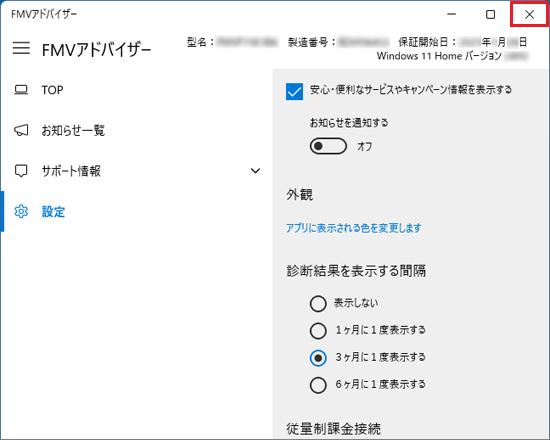Screen dimensions: 550x440
Task: Click the gear icon for 設定
Action: (21, 212)
